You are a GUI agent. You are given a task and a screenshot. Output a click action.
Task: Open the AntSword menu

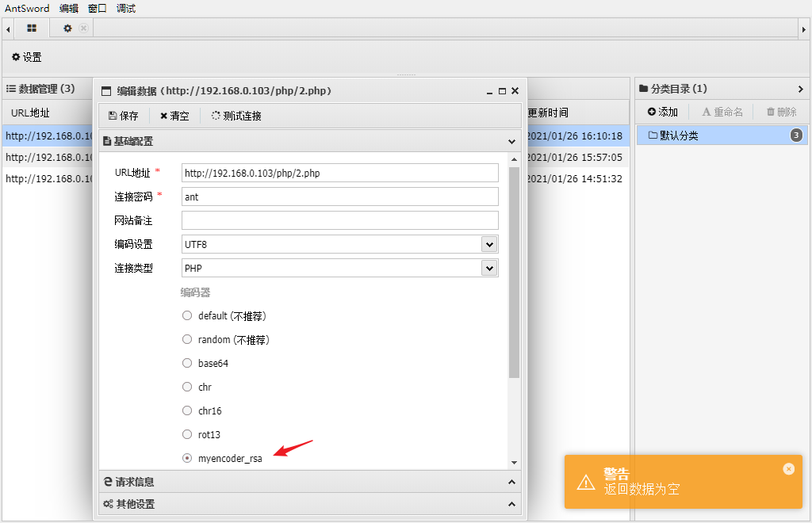coord(27,8)
